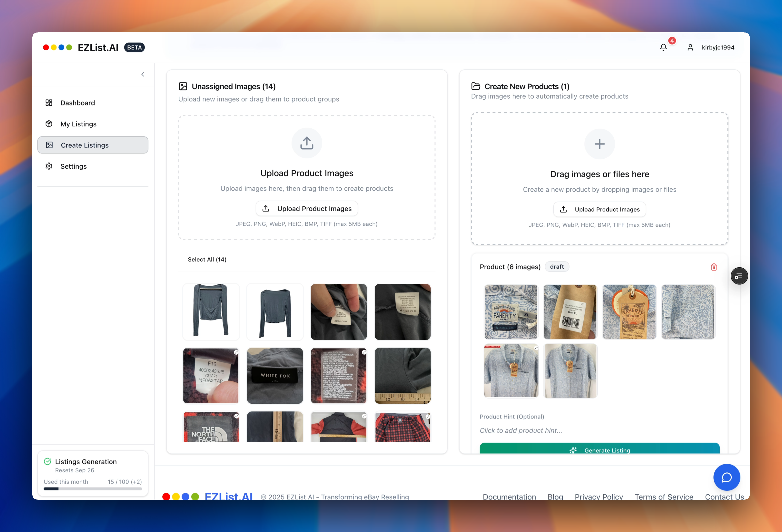This screenshot has width=782, height=532.
Task: Click the upload arrow icon in Unassigned Images
Action: tap(307, 143)
